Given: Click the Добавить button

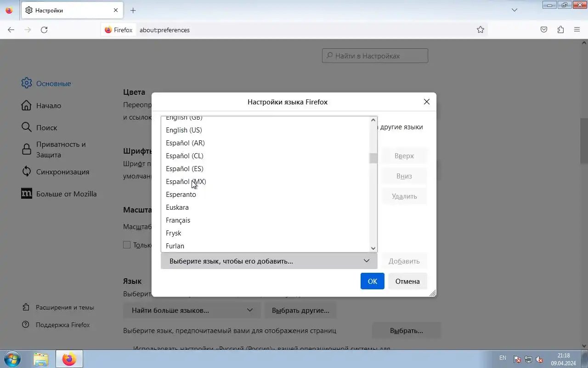Looking at the screenshot, I should tap(404, 261).
